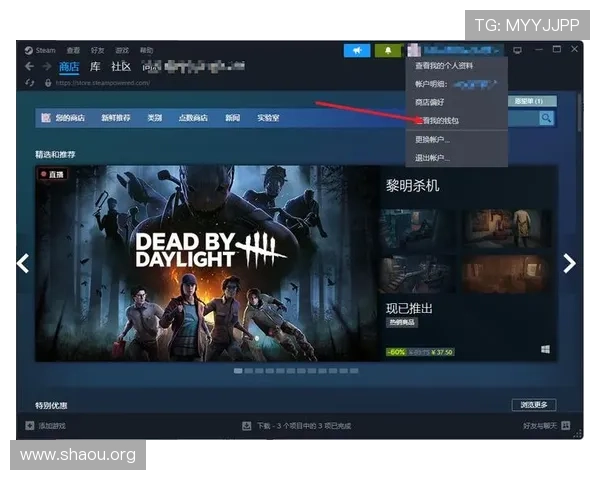
Task: Click the account avatar image
Action: point(414,51)
